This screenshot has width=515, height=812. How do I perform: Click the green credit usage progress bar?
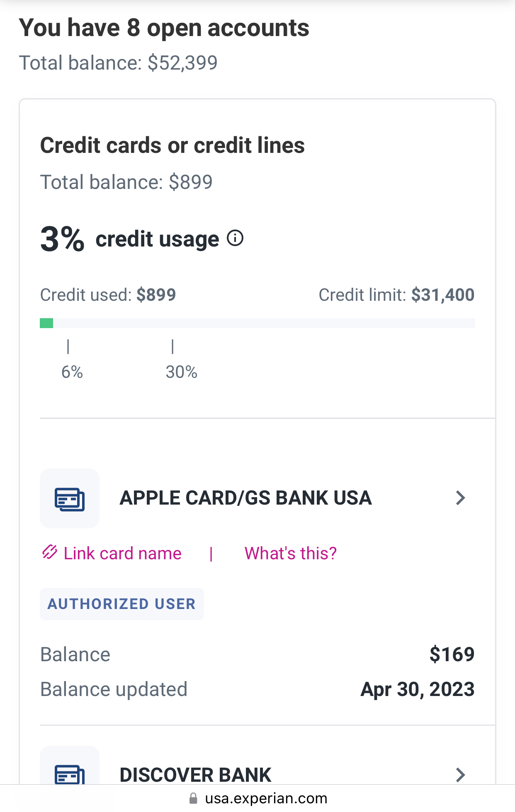pyautogui.click(x=46, y=322)
